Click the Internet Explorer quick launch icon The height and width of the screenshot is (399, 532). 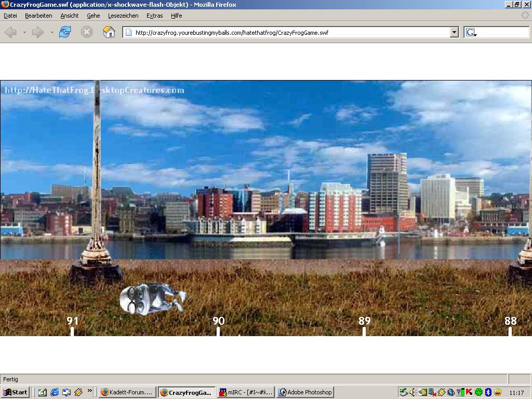click(55, 392)
